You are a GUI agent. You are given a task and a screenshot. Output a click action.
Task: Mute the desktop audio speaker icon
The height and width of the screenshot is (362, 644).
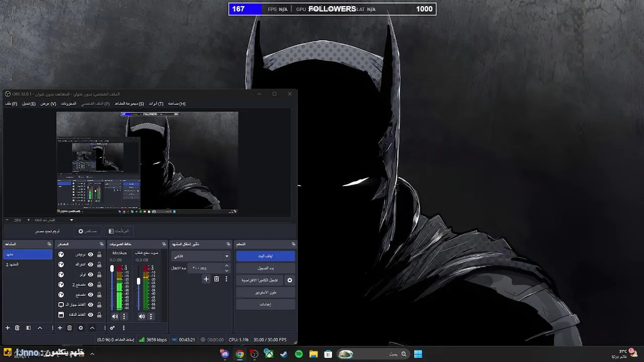[x=142, y=316]
